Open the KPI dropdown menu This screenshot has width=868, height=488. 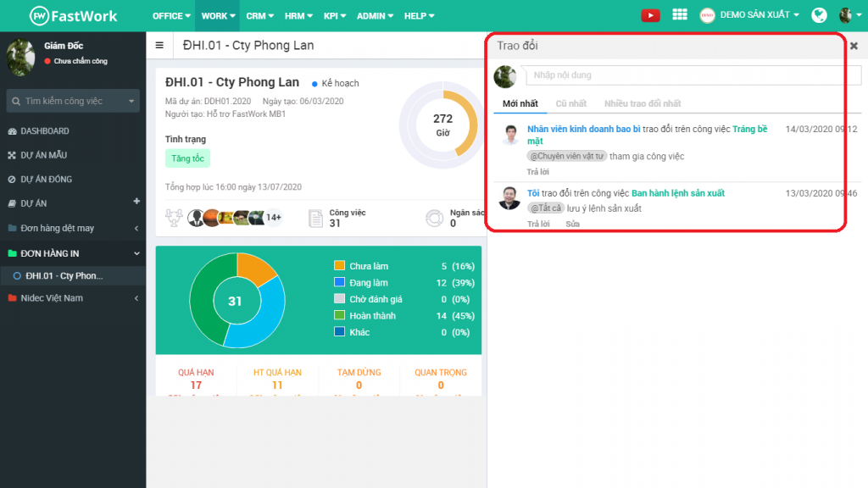334,16
